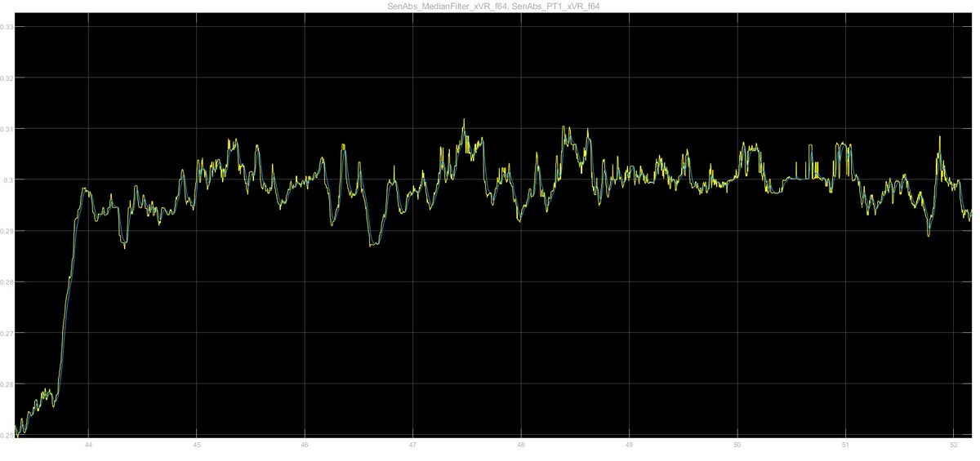Screen dimensions: 980x461
Task: Click the y-axis tick label 0.29
Action: (x=7, y=232)
